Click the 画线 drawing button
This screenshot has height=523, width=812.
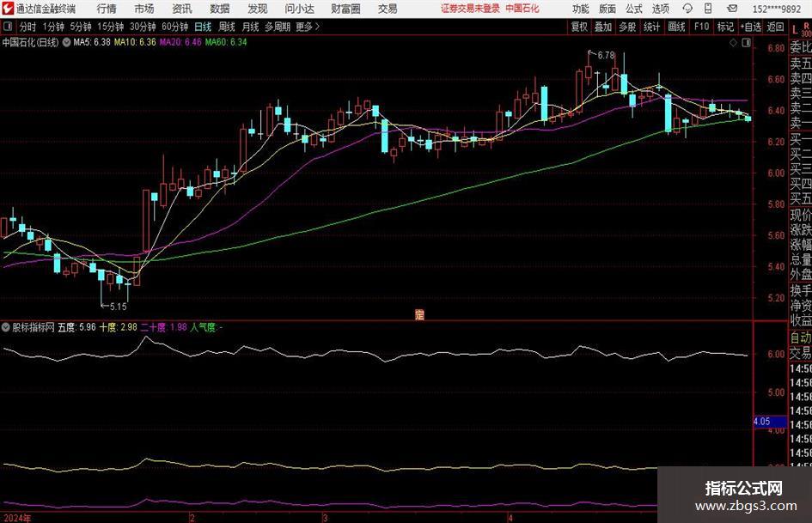pos(676,27)
